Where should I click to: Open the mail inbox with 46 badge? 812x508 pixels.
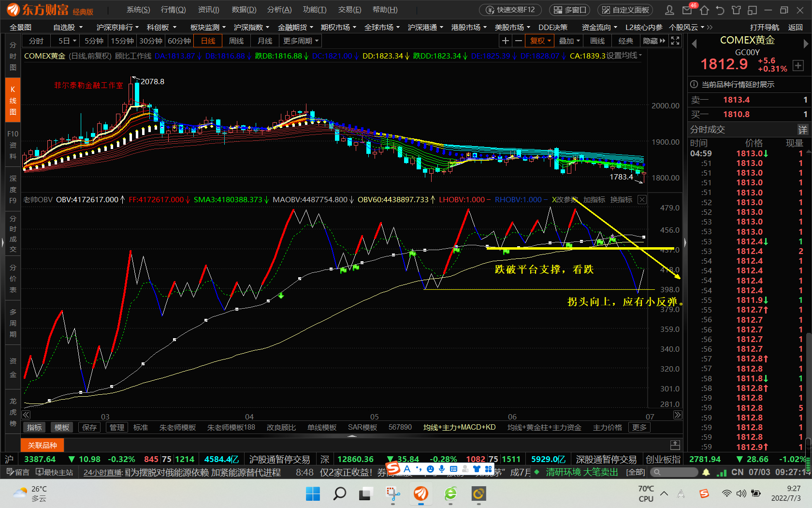pos(687,10)
